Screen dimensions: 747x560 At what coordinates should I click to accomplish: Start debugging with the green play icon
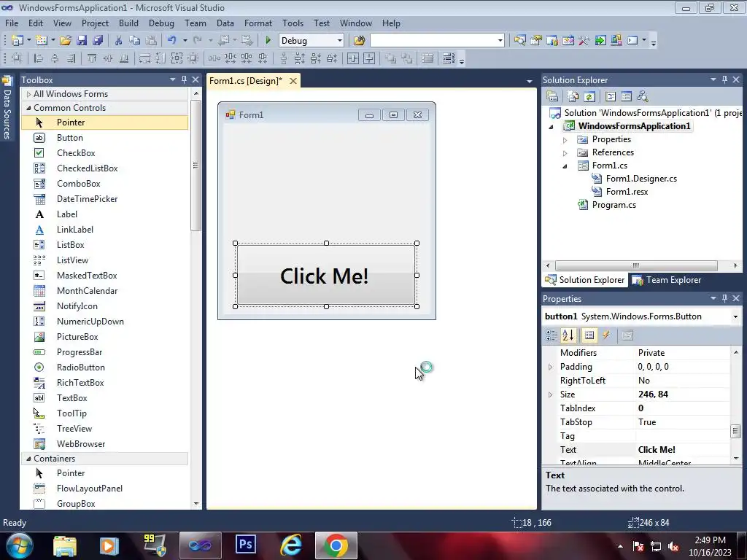[x=268, y=41]
